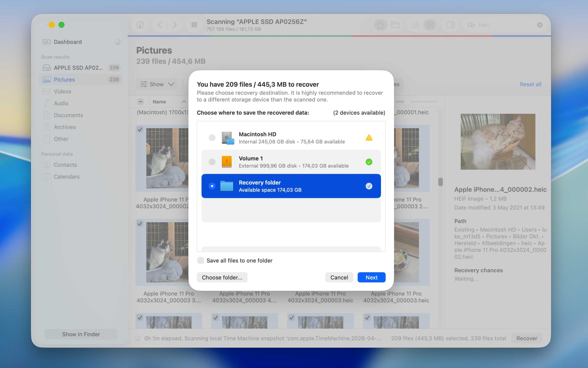The image size is (588, 368).
Task: Switch to grid view layout
Action: [430, 25]
